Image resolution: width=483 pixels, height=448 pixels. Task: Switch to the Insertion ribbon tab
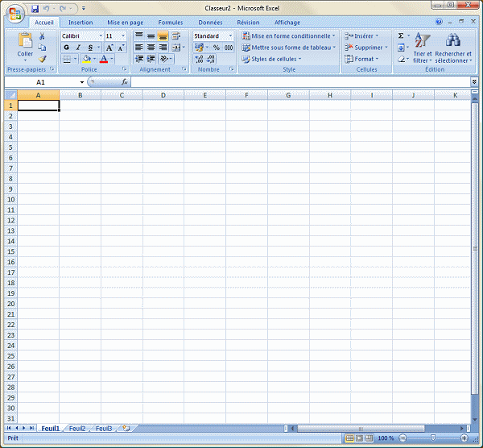point(80,23)
